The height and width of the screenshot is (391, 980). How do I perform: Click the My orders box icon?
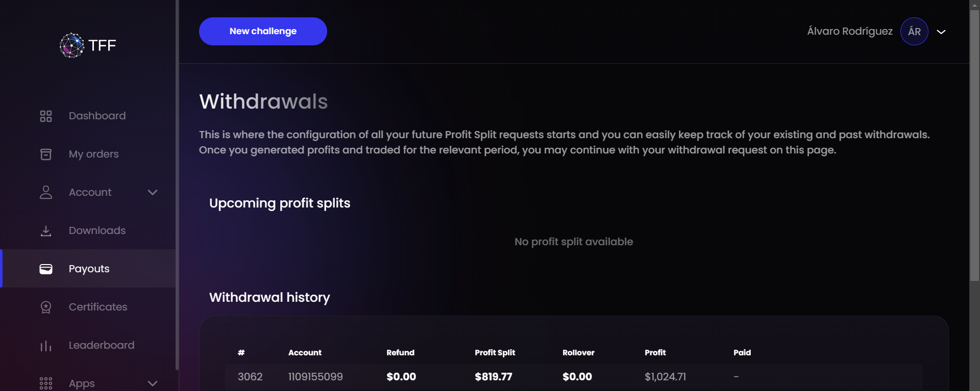46,154
